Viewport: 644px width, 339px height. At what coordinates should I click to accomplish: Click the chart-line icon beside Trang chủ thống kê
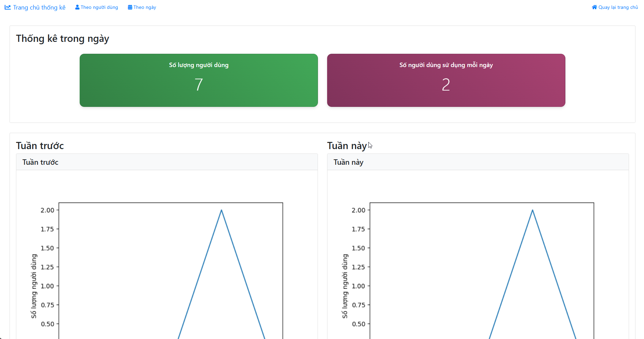(7, 7)
